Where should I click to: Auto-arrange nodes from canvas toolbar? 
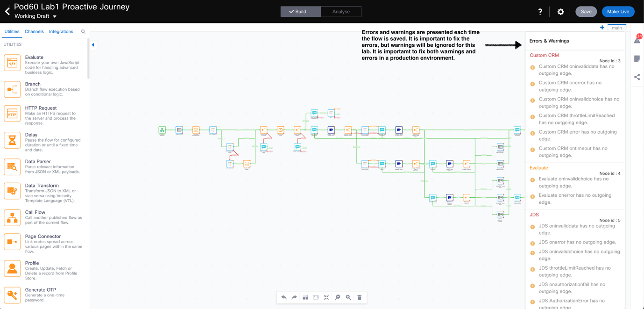(x=305, y=297)
